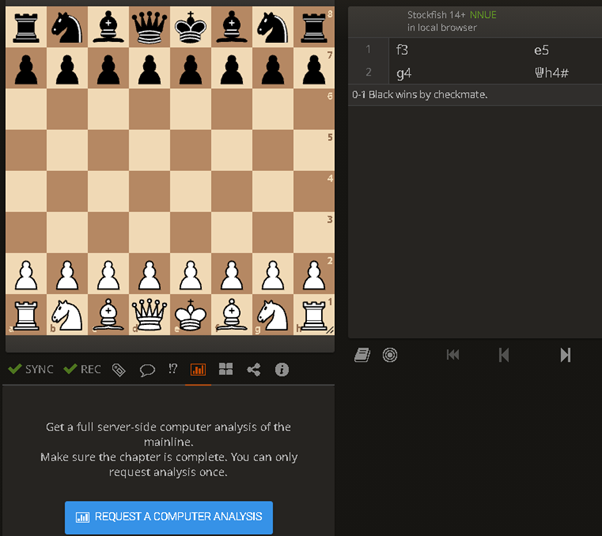Click the white rook on h1
The width and height of the screenshot is (602, 536).
(314, 315)
